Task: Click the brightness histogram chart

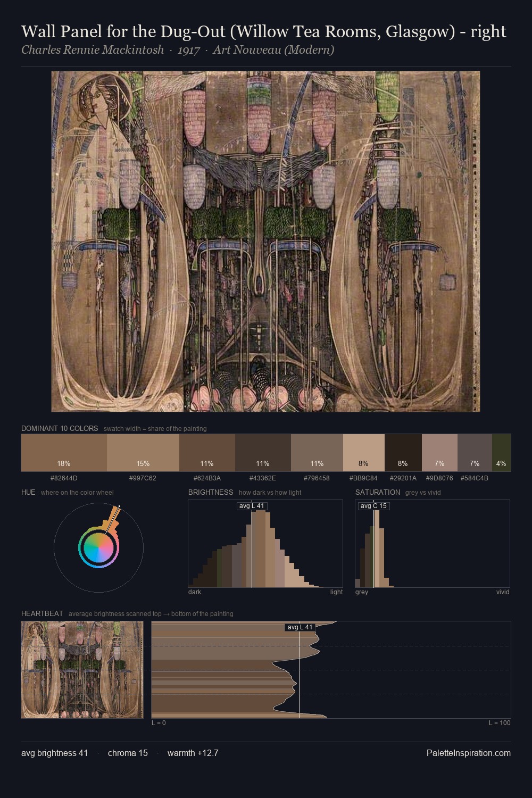Action: [x=265, y=544]
